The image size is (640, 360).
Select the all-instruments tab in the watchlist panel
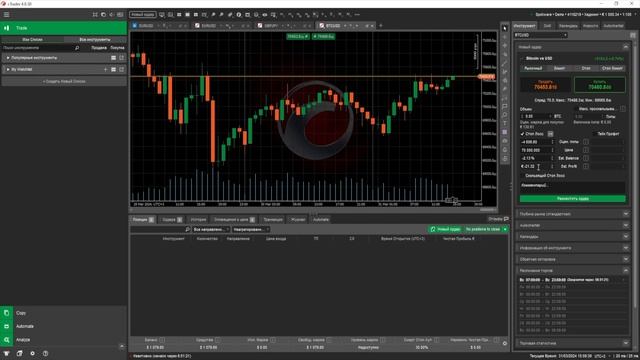coord(95,40)
